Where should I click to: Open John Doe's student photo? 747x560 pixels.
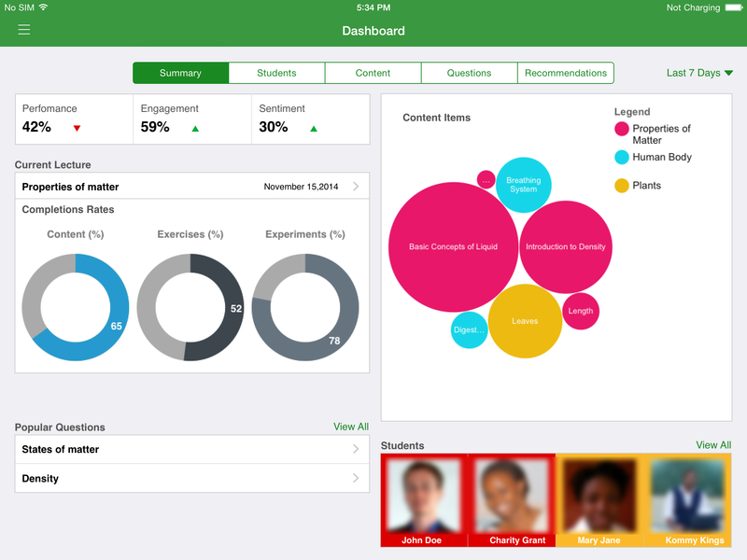click(x=424, y=496)
